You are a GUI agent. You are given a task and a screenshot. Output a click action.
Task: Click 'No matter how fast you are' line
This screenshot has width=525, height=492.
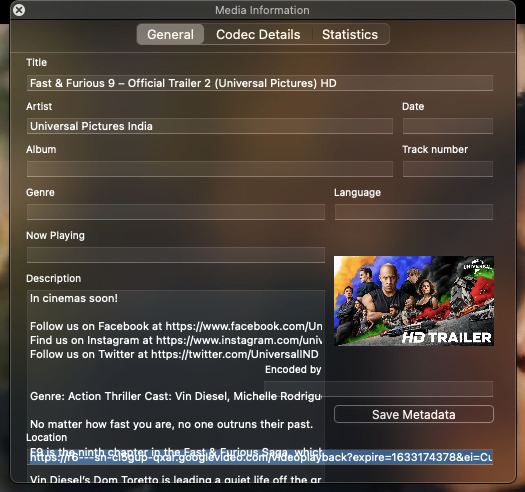(171, 424)
